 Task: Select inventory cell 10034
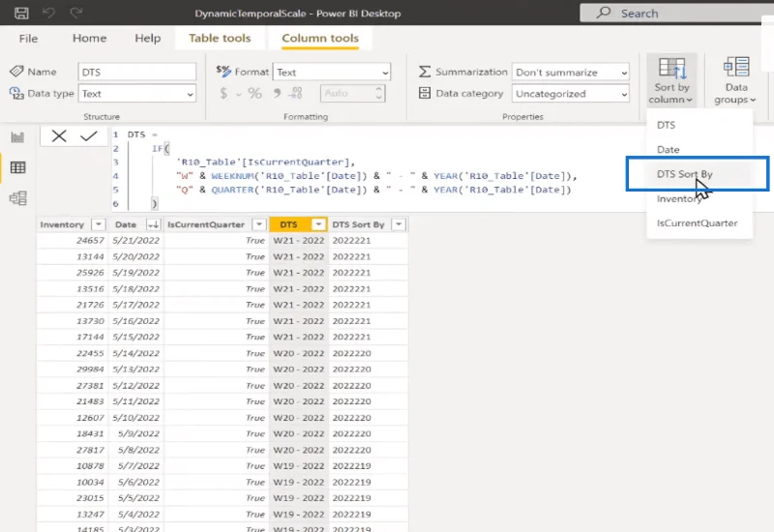coord(72,482)
